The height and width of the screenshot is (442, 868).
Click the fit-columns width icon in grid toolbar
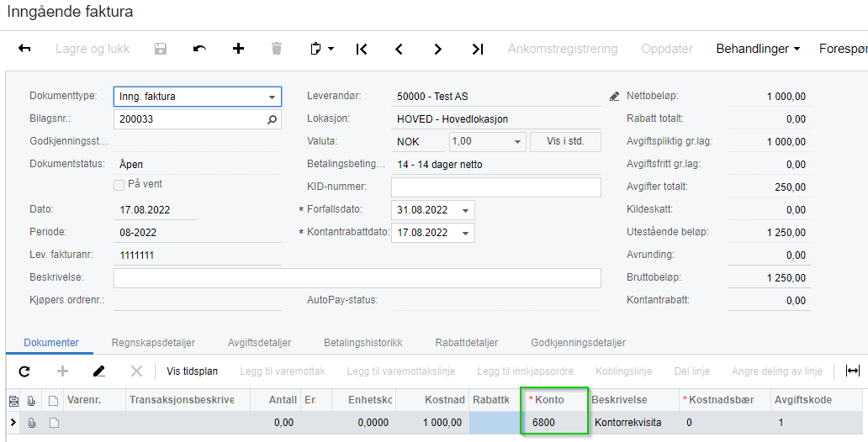(x=853, y=371)
